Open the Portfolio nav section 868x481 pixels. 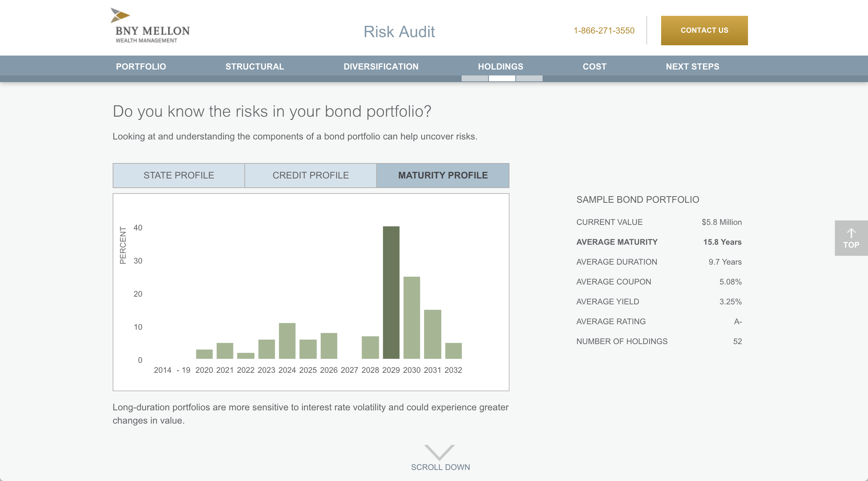141,67
